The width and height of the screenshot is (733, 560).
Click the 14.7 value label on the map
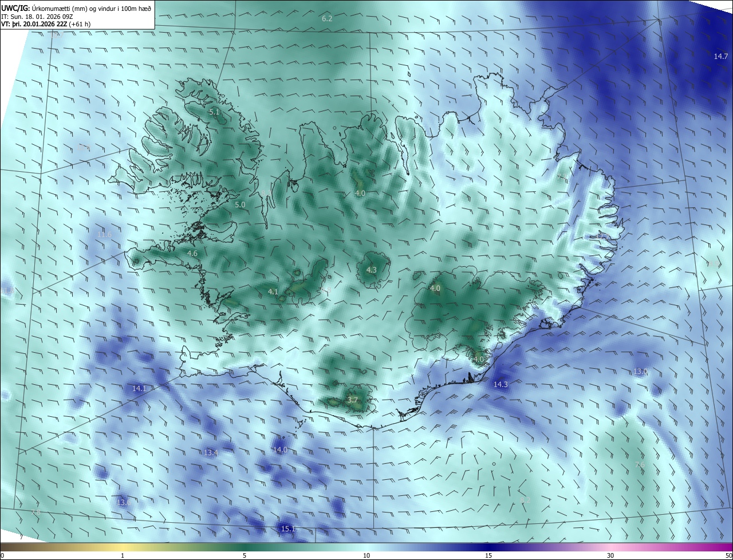(x=721, y=56)
